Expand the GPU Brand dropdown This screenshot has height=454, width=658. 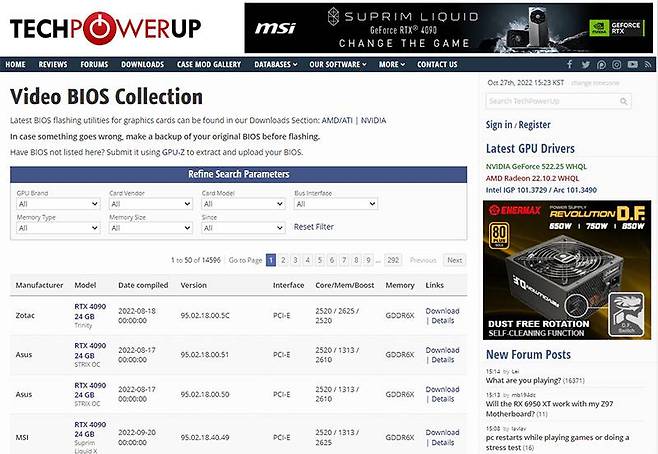(x=56, y=204)
